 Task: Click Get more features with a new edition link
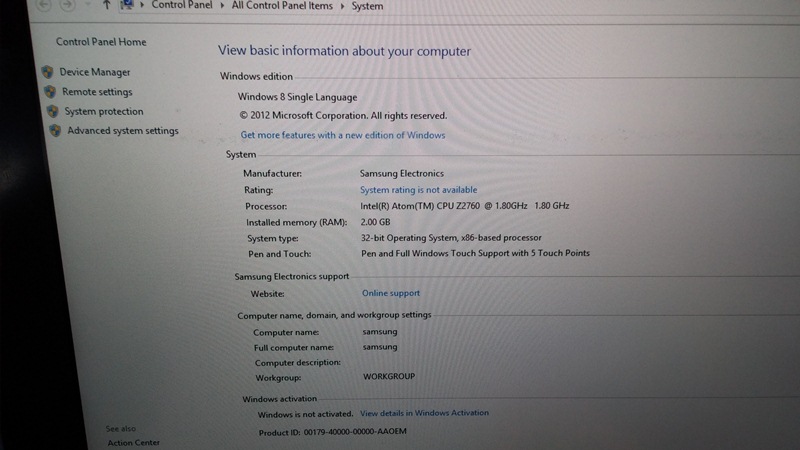click(343, 135)
